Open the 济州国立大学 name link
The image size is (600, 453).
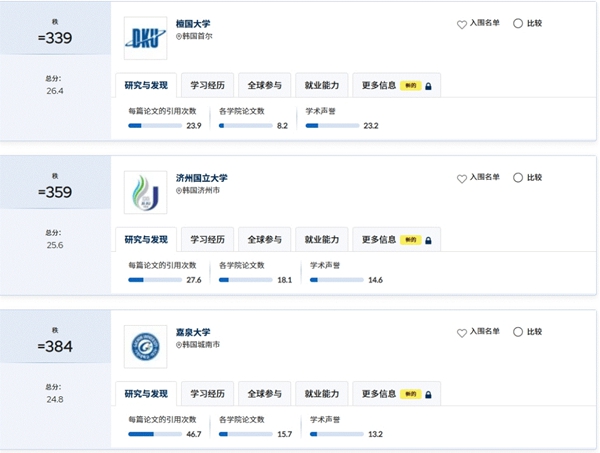point(202,178)
